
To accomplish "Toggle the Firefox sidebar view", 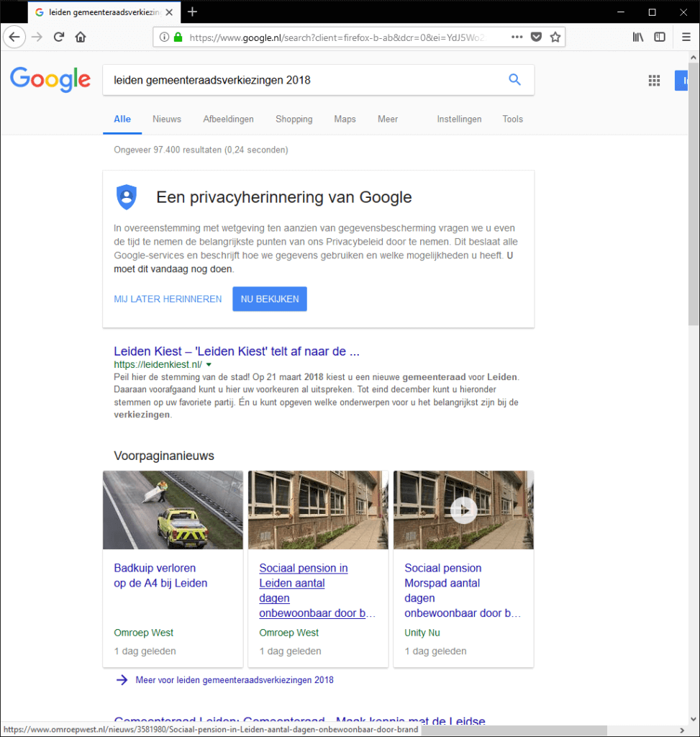I will [x=660, y=37].
